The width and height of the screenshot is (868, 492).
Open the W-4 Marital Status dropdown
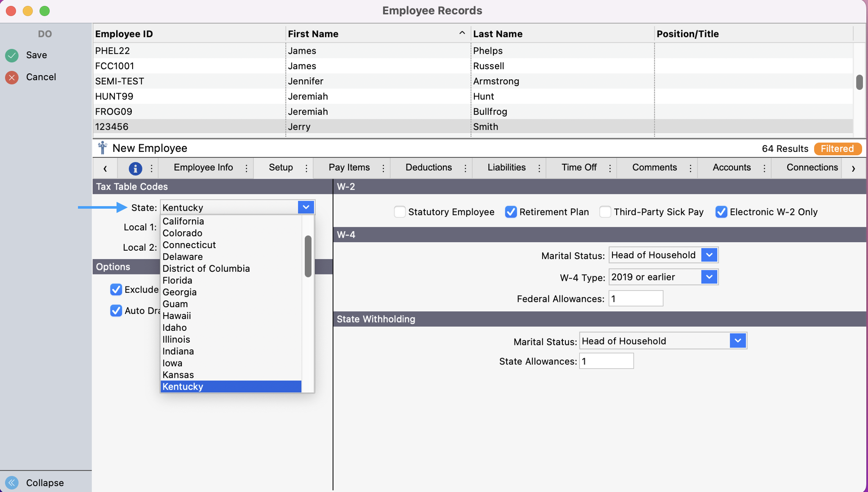point(709,255)
